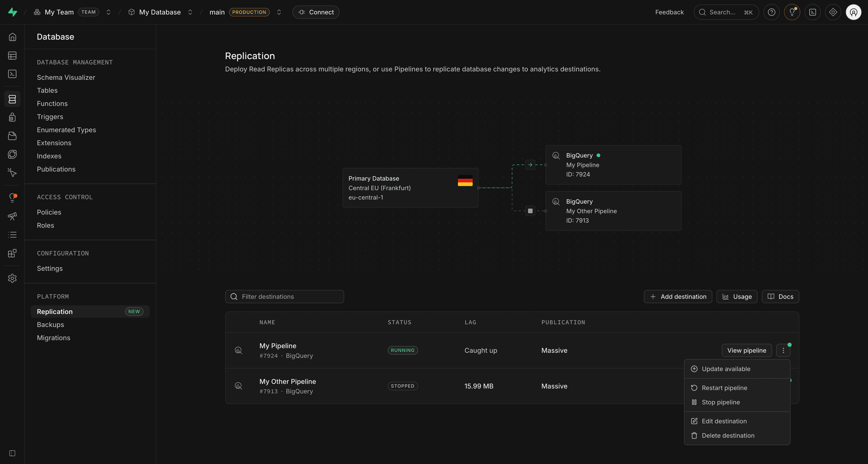Click the stop square node on the My Other Pipeline connection
The width and height of the screenshot is (868, 464).
point(530,211)
